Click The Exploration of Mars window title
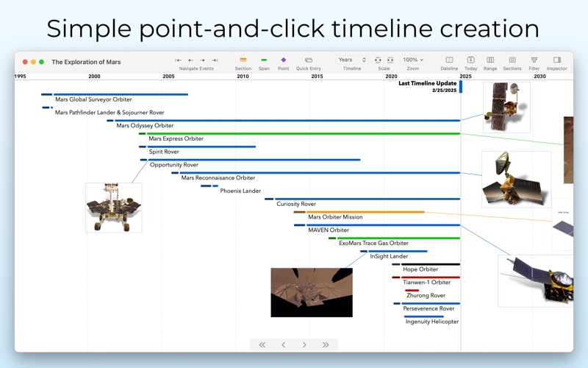The height and width of the screenshot is (368, 588). click(86, 62)
